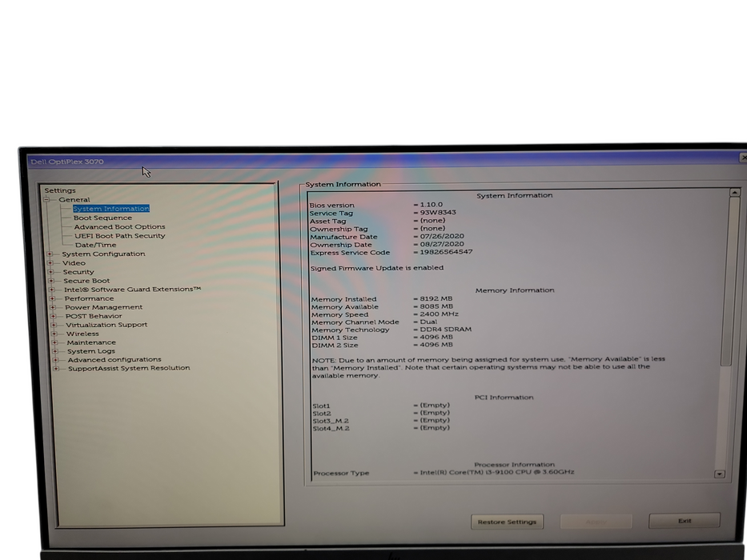Click the Exit button

[x=685, y=521]
